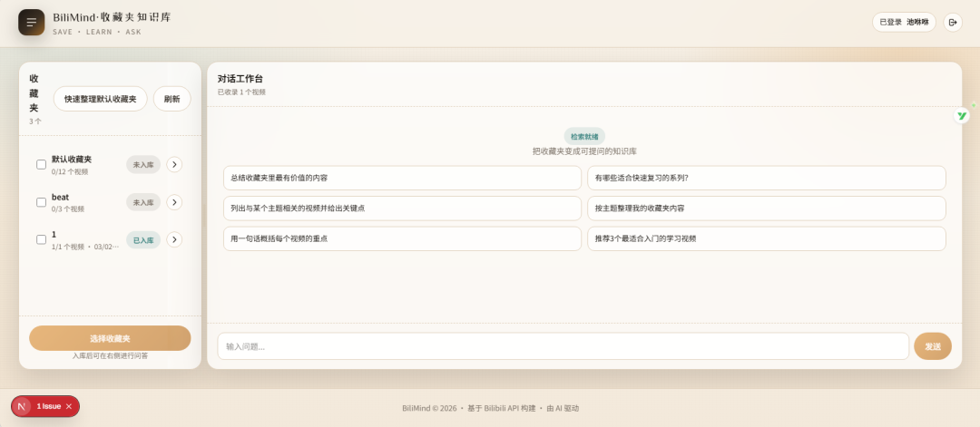Select suggestion 有哪些适合快速复习的系列?
This screenshot has width=980, height=427.
coord(766,178)
